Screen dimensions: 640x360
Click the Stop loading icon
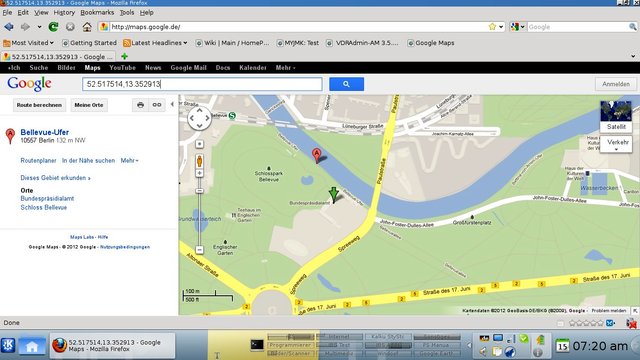[x=70, y=27]
